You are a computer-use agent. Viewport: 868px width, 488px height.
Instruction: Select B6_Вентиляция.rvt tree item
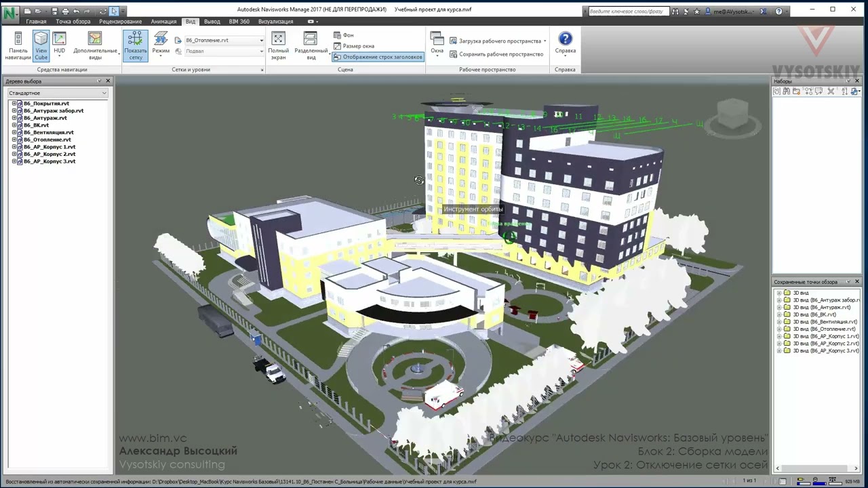coord(49,132)
